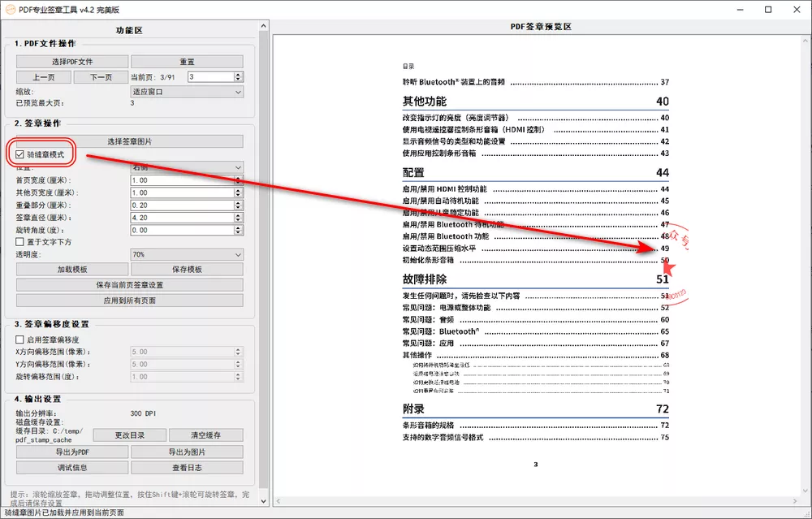Open the 透明度 dropdown set to 70%
812x519 pixels.
click(187, 254)
